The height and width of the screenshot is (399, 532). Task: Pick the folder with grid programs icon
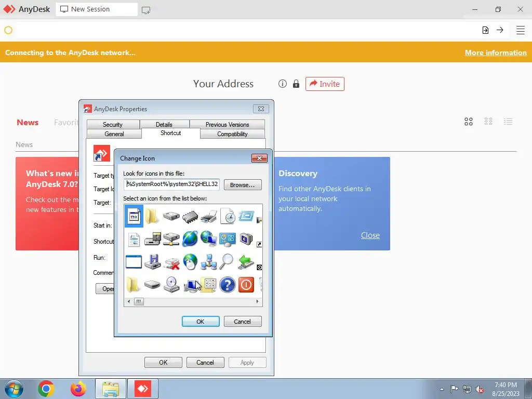pos(210,285)
